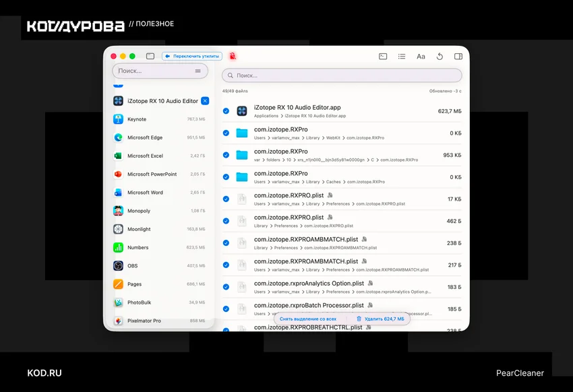Screen dimensions: 573x392
Task: Select OBS in the app list
Action: (x=160, y=265)
